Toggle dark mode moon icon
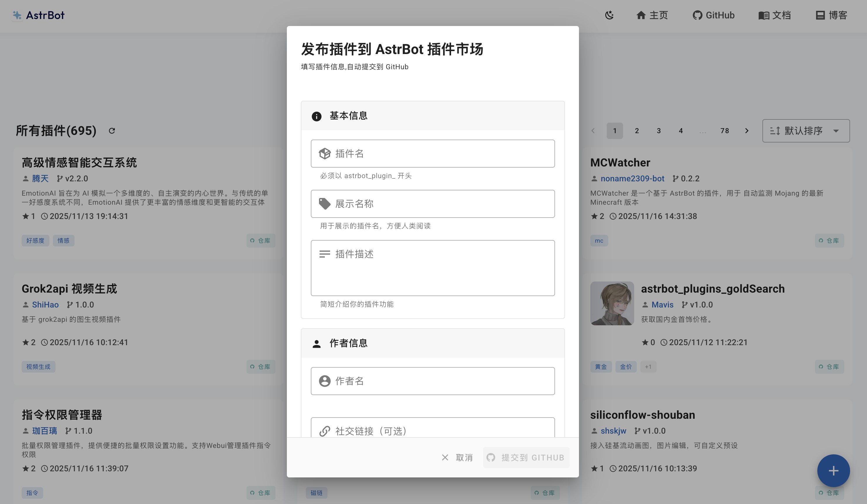Viewport: 867px width, 504px height. [x=609, y=15]
